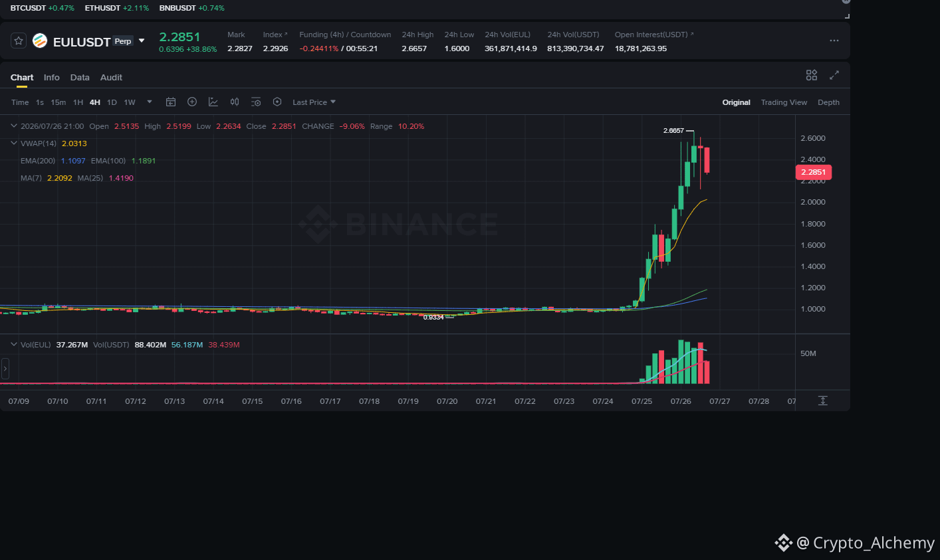The width and height of the screenshot is (940, 560).
Task: Click the circled plus compare icon
Action: coord(192,102)
